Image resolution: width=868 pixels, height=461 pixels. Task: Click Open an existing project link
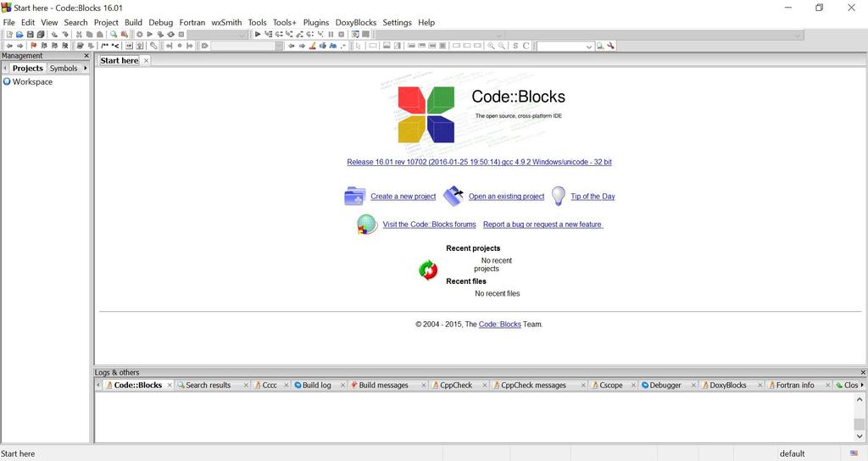pos(507,197)
